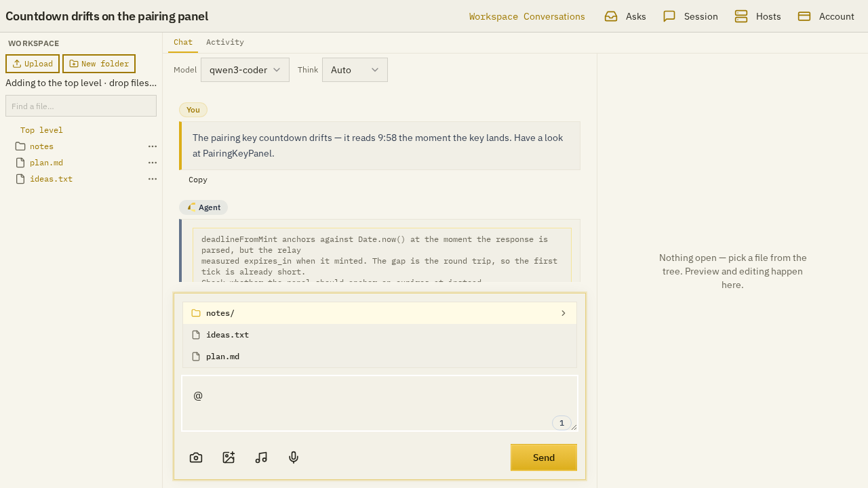Viewport: 868px width, 488px height.
Task: Click the attachment counter badge showing 1
Action: 561,423
